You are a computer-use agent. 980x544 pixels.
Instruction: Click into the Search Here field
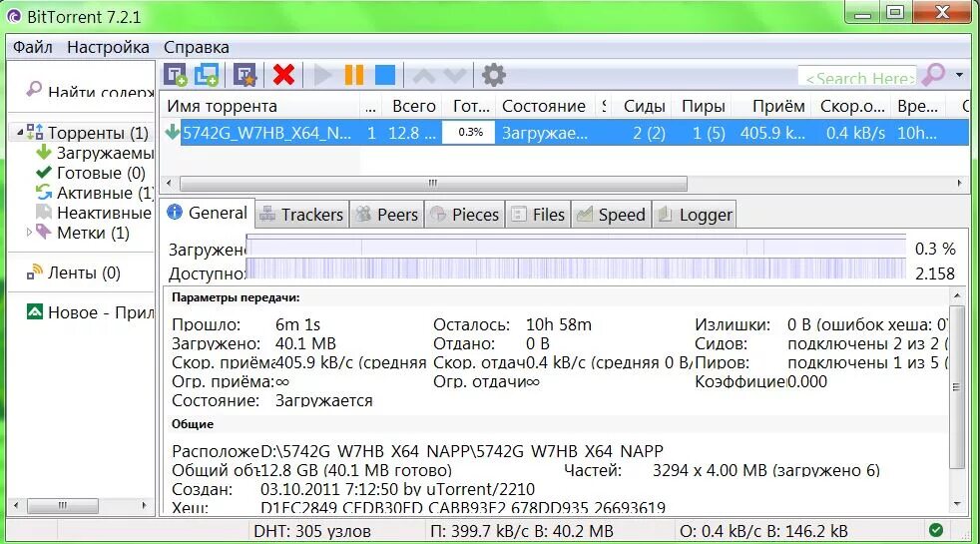857,77
